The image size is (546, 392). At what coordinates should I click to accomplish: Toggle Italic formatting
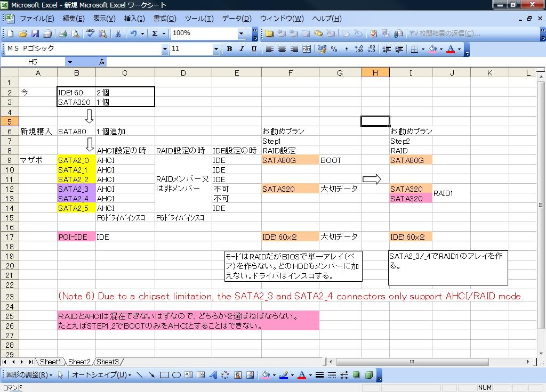tap(242, 49)
